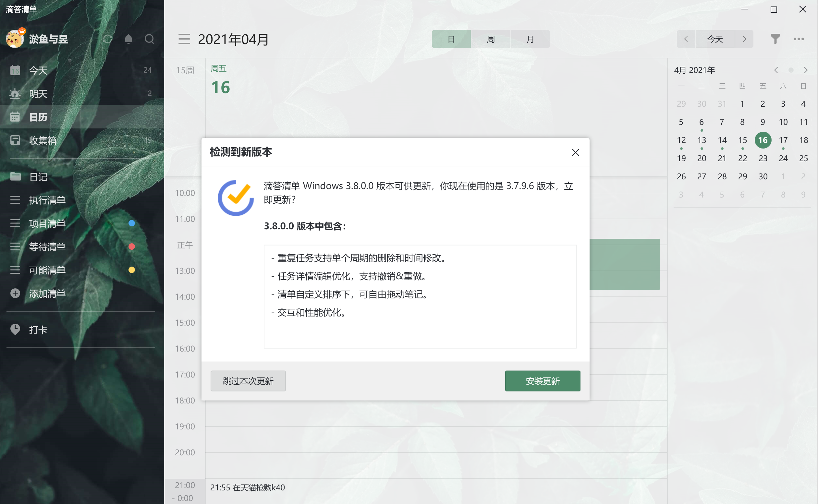Open the three-dot more options menu
818x504 pixels.
(x=799, y=39)
